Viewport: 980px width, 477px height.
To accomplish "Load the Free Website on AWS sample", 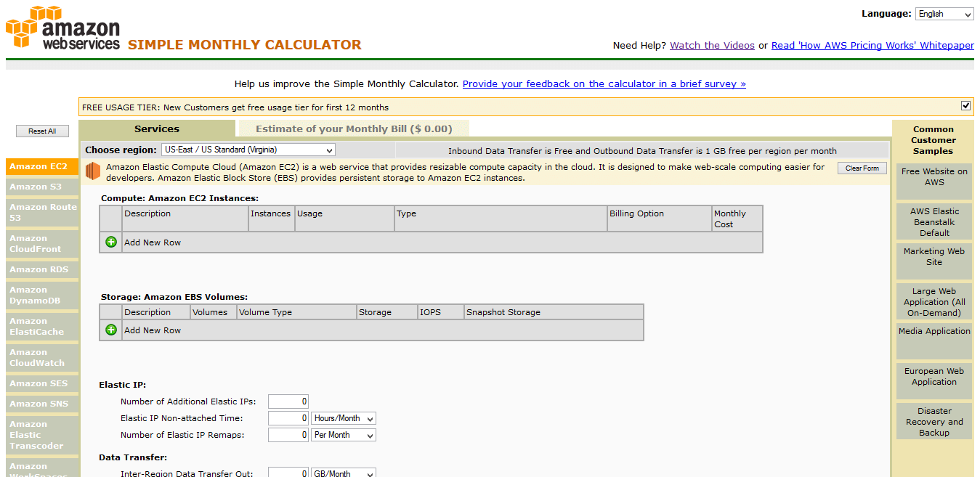I will click(934, 182).
